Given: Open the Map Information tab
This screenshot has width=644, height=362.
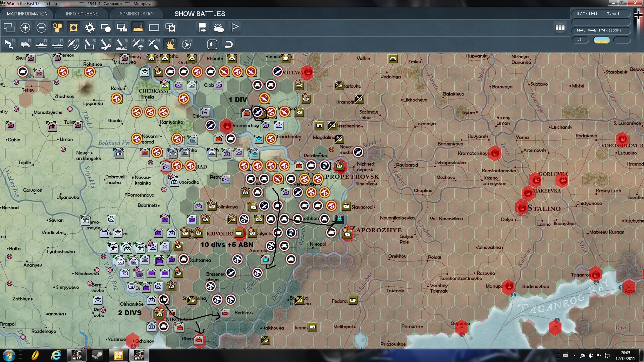Looking at the screenshot, I should pyautogui.click(x=27, y=14).
